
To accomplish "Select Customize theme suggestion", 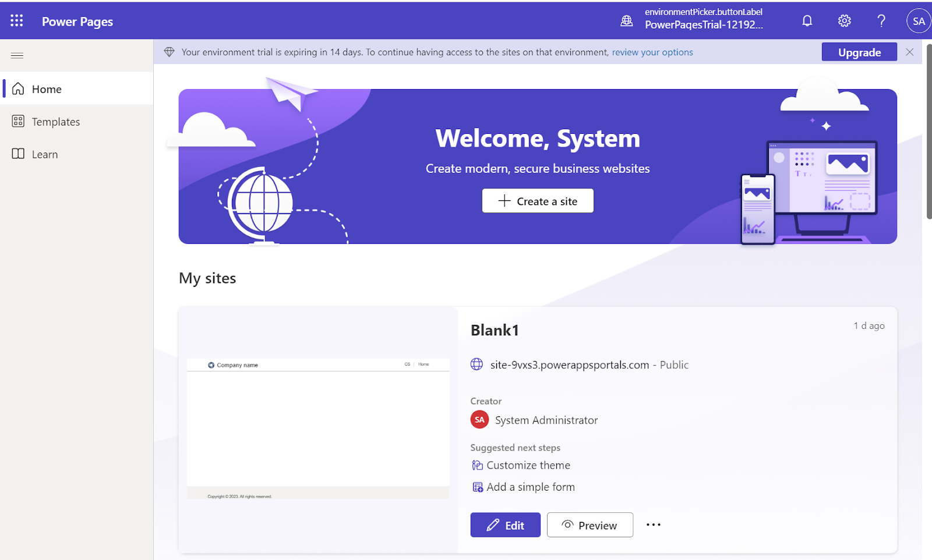I will tap(521, 465).
